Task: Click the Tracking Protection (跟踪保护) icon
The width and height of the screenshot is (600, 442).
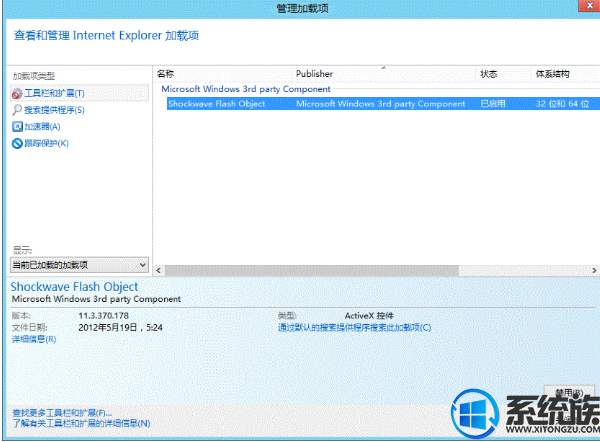Action: click(17, 144)
